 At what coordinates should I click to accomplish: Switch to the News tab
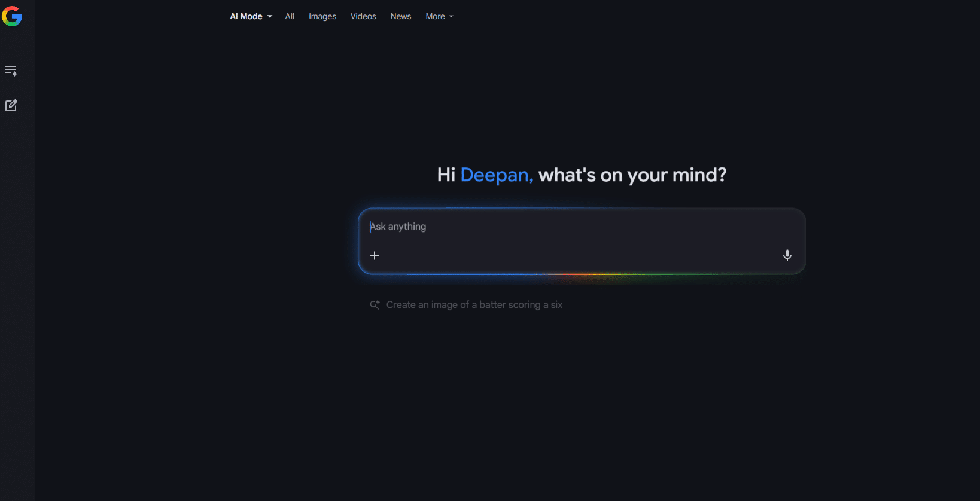[401, 17]
